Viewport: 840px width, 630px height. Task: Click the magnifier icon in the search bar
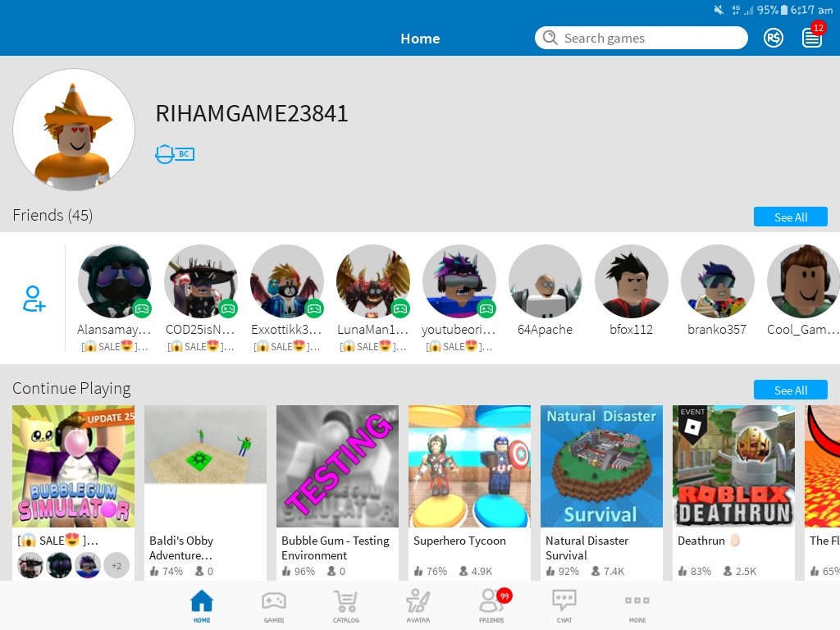coord(550,38)
